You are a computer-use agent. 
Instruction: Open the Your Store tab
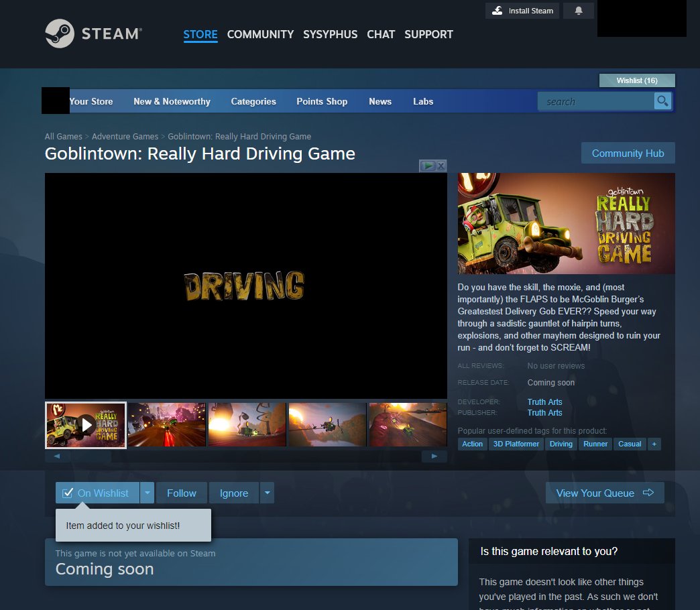tap(91, 101)
